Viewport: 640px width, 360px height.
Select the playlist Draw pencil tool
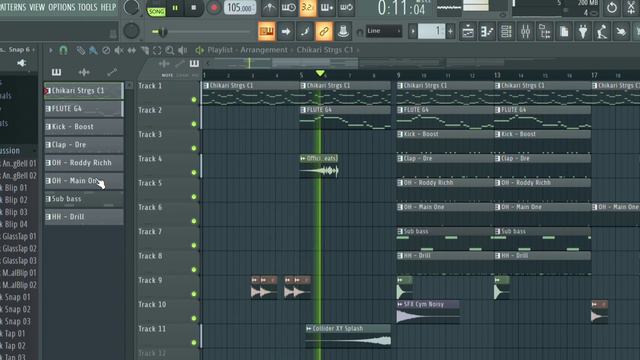tap(80, 51)
